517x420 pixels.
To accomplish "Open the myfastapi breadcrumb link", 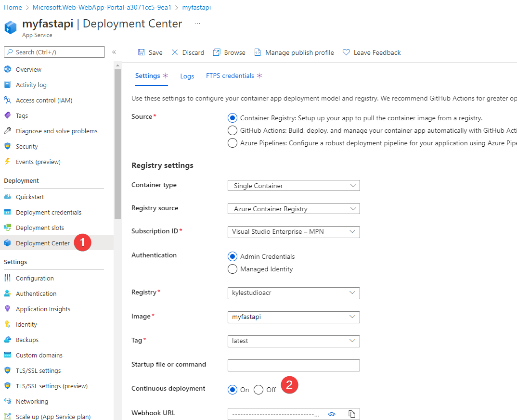I will (x=196, y=7).
